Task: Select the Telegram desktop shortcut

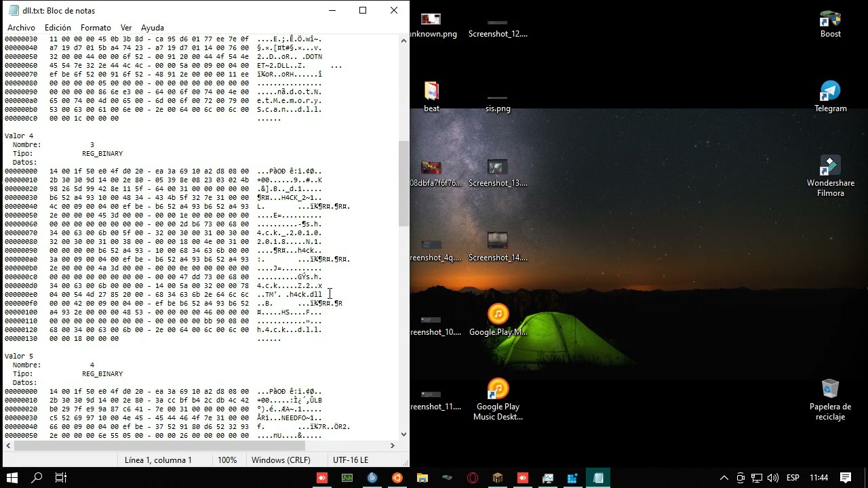Action: click(831, 97)
